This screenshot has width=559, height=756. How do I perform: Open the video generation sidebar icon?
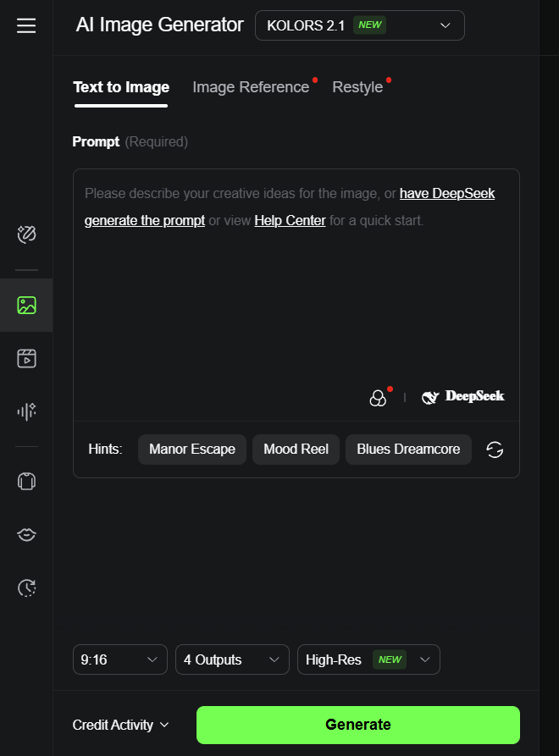click(x=26, y=358)
